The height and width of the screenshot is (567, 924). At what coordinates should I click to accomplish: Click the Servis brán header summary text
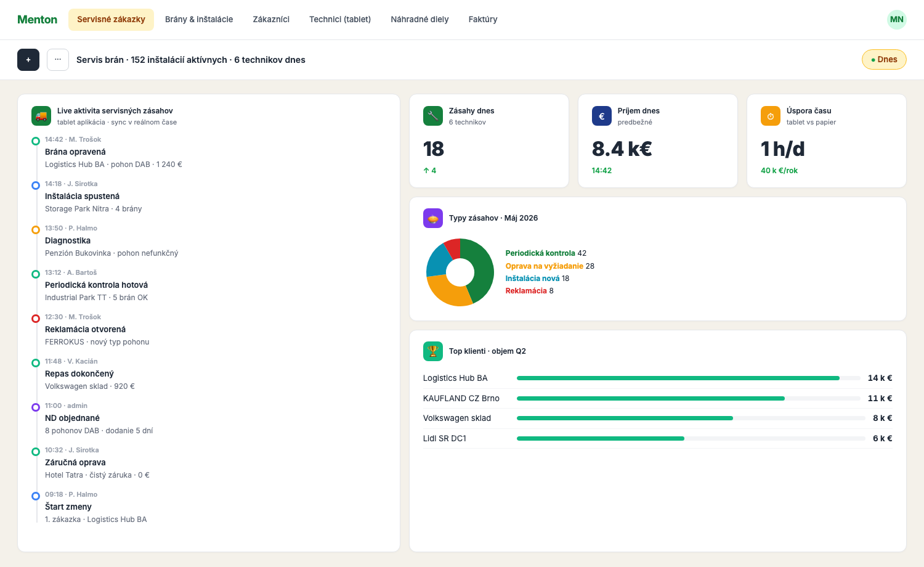point(191,60)
